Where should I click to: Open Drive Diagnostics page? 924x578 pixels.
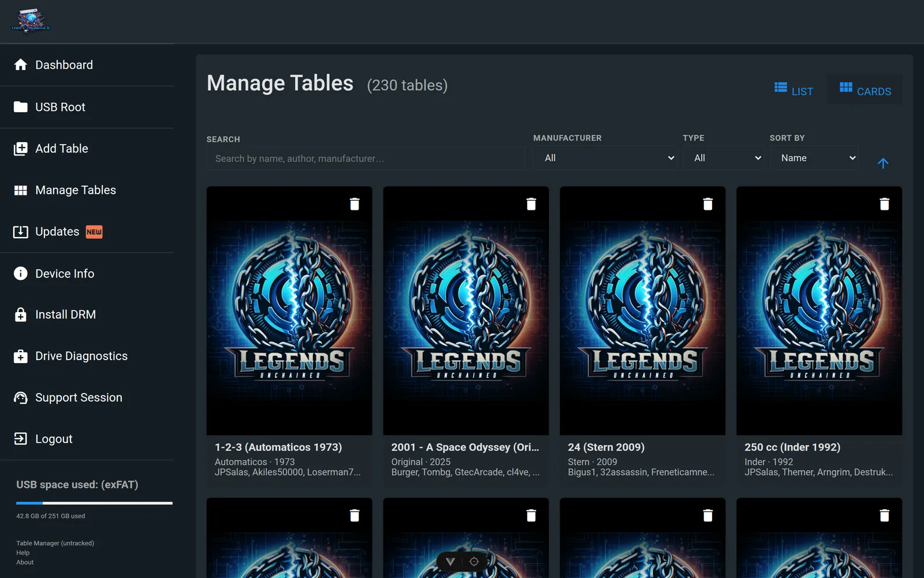coord(87,356)
